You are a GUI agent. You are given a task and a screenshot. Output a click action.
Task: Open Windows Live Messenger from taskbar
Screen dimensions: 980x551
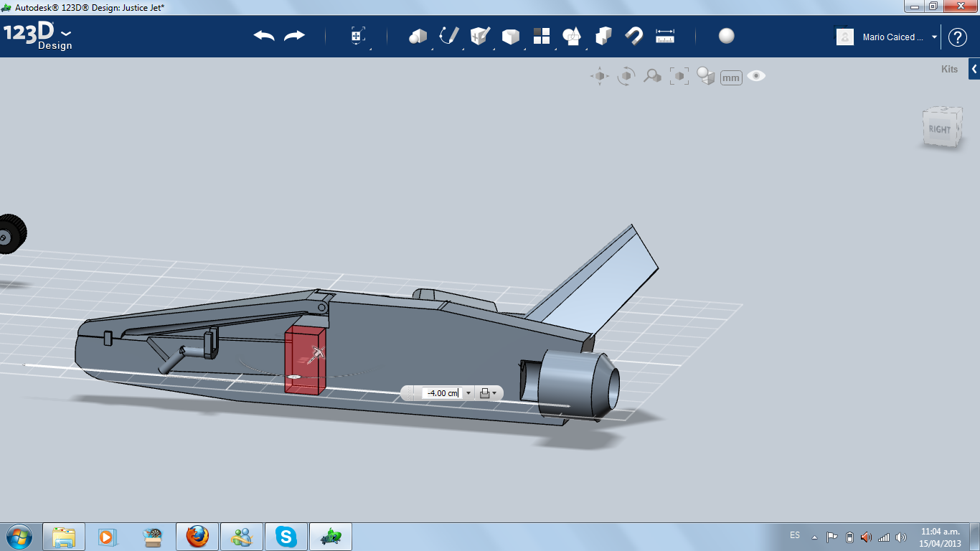[242, 537]
